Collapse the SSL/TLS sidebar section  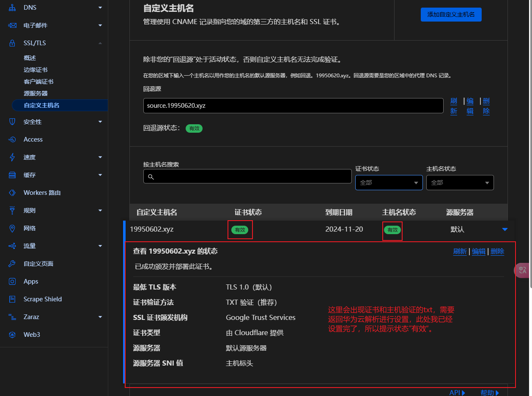[100, 43]
